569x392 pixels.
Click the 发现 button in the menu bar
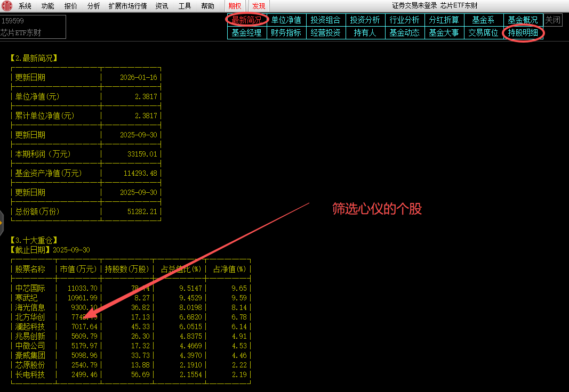click(259, 6)
